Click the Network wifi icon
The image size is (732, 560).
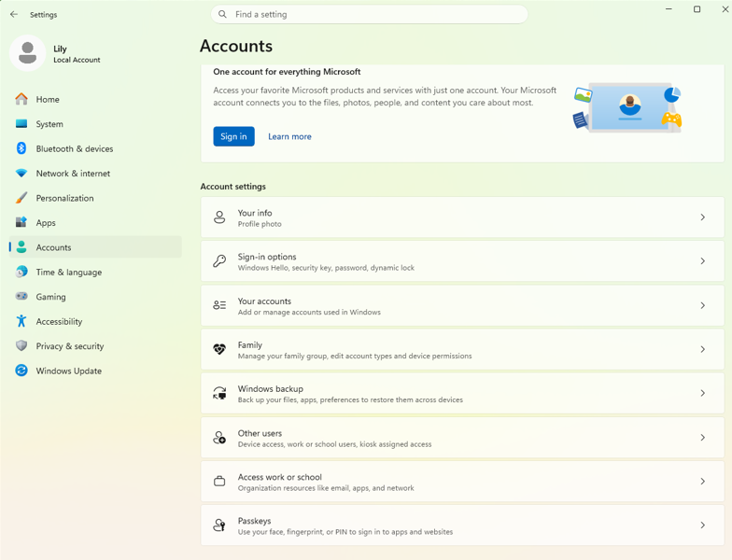pyautogui.click(x=21, y=174)
